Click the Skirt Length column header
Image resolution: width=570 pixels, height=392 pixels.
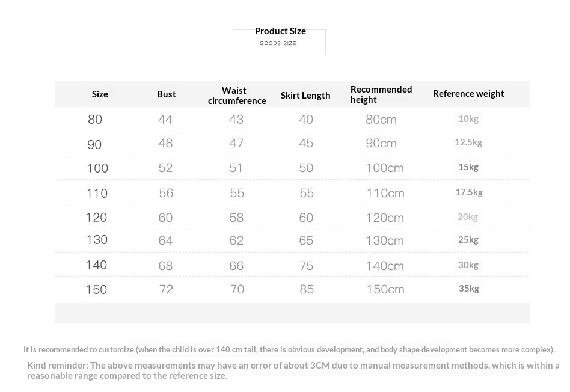tap(305, 96)
